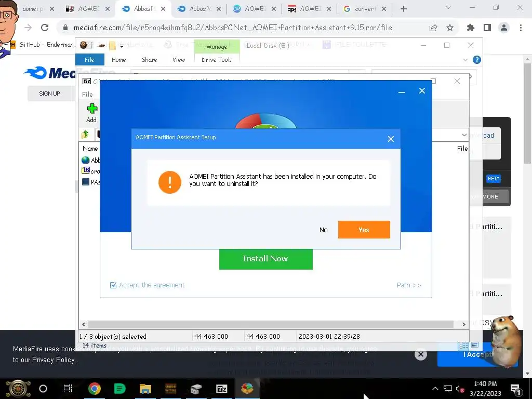Bookmark this page with star icon
This screenshot has width=532, height=399.
point(450,28)
